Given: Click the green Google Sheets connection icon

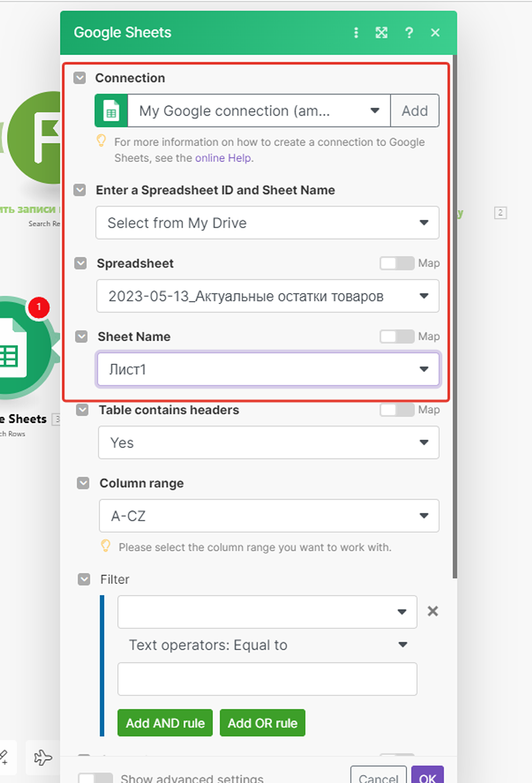Looking at the screenshot, I should pyautogui.click(x=111, y=111).
